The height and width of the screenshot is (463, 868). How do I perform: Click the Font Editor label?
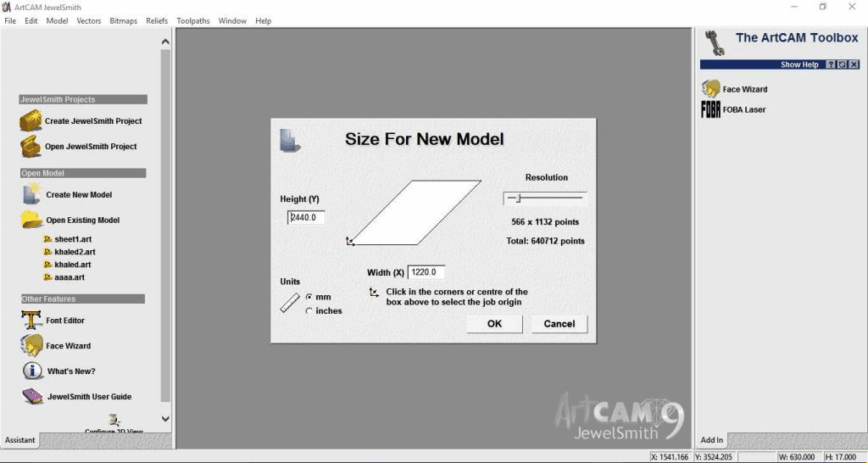(65, 320)
